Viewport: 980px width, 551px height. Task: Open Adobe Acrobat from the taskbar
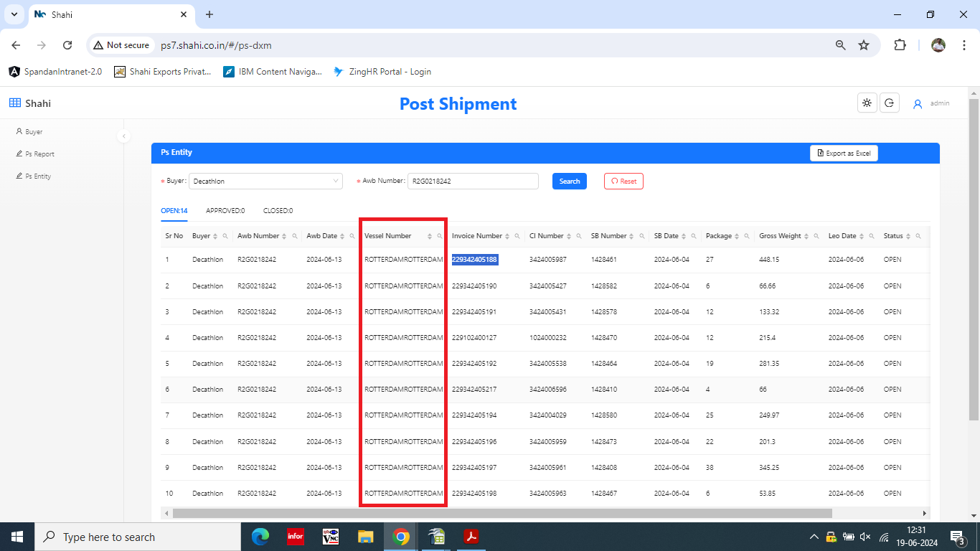tap(471, 537)
